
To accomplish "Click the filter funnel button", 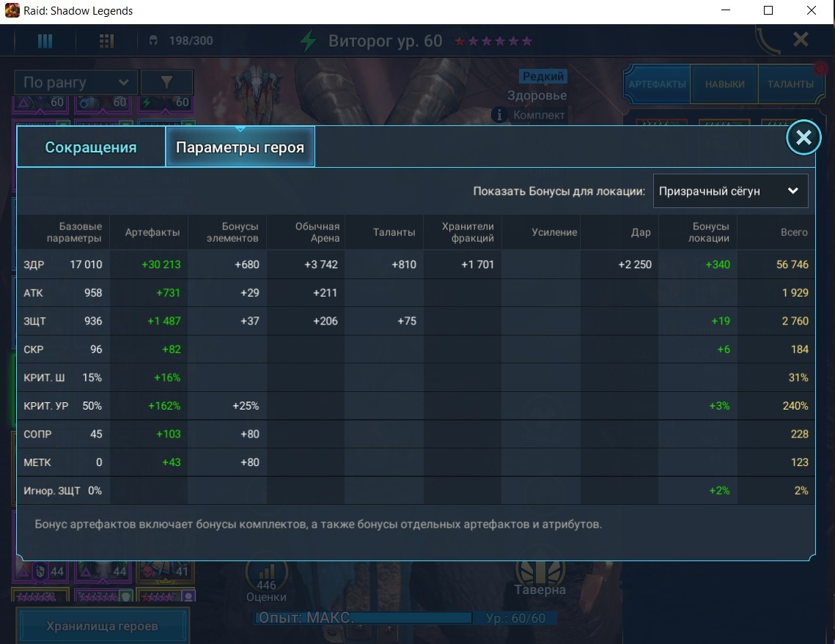I will [166, 83].
